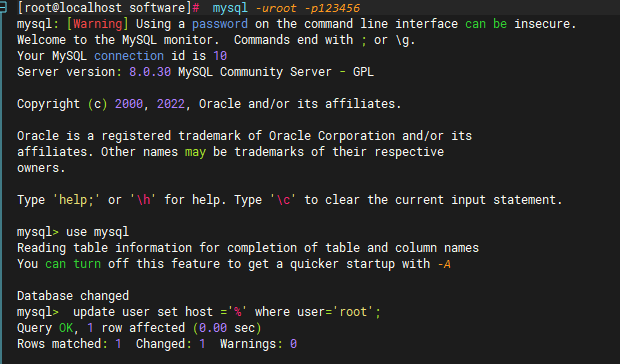Click the connection id value 10
Image resolution: width=620 pixels, height=364 pixels.
tap(220, 56)
